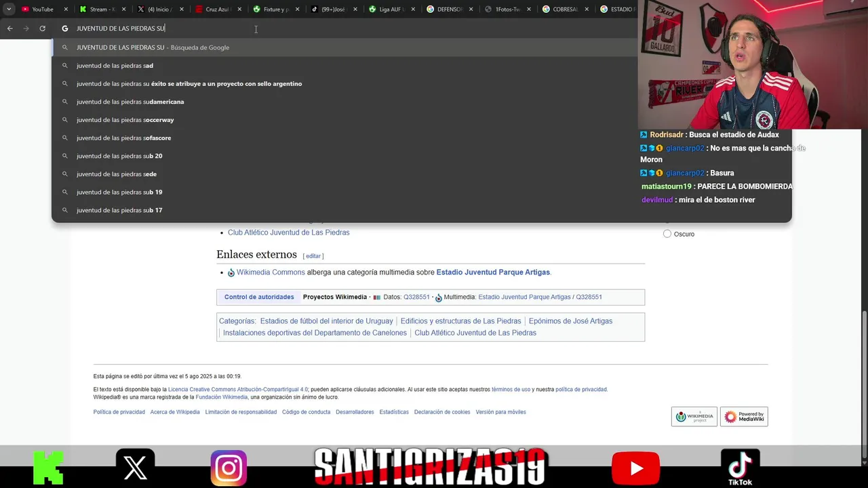The image size is (868, 488).
Task: Open the Multimedia Estadio Juventud Parque Artigas link
Action: [524, 297]
